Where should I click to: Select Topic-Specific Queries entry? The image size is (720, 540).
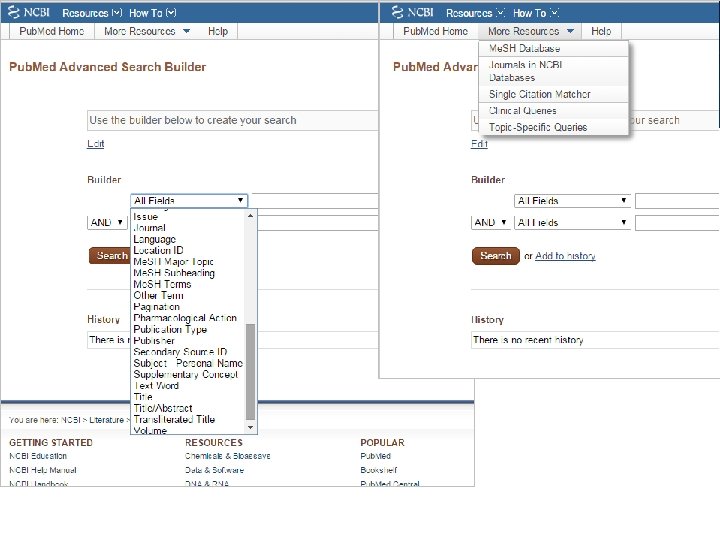click(x=553, y=127)
